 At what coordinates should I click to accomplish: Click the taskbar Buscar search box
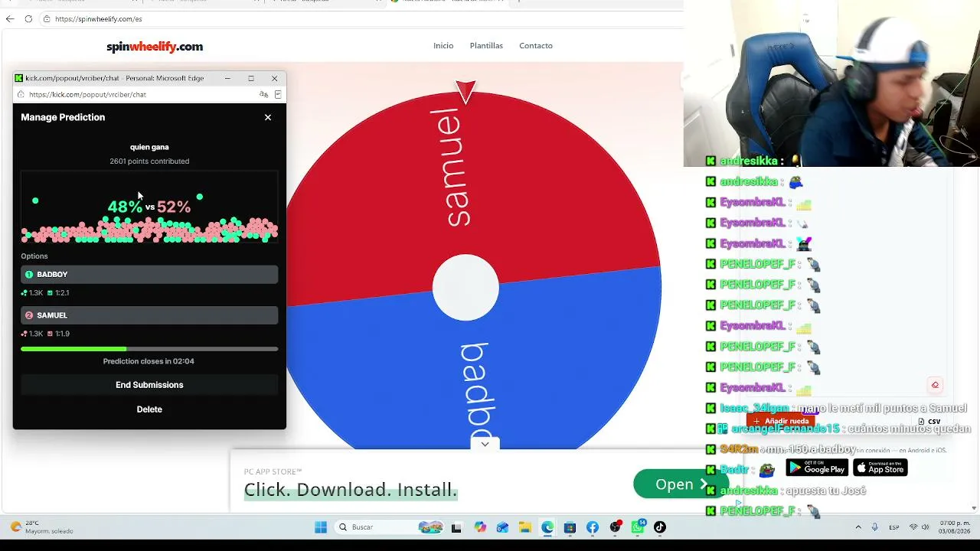390,527
